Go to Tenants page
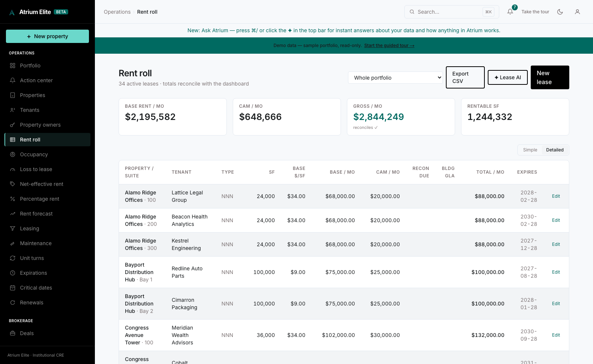The width and height of the screenshot is (593, 364). point(47,110)
